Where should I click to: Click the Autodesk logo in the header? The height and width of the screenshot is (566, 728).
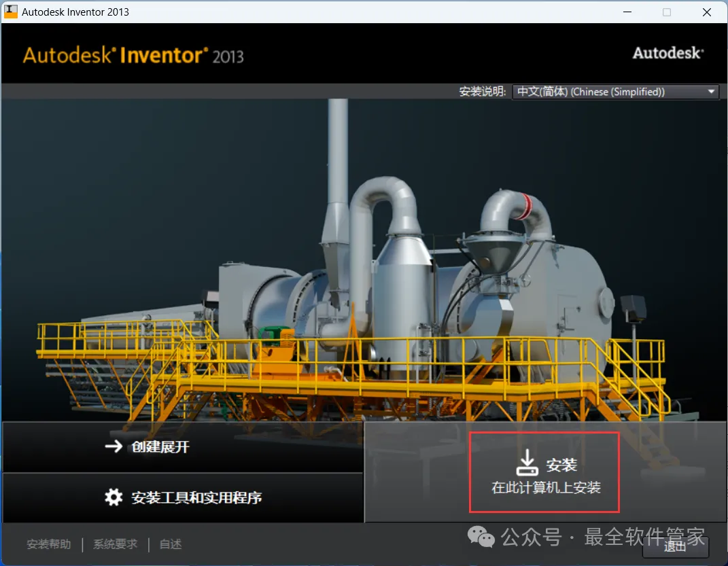[668, 53]
